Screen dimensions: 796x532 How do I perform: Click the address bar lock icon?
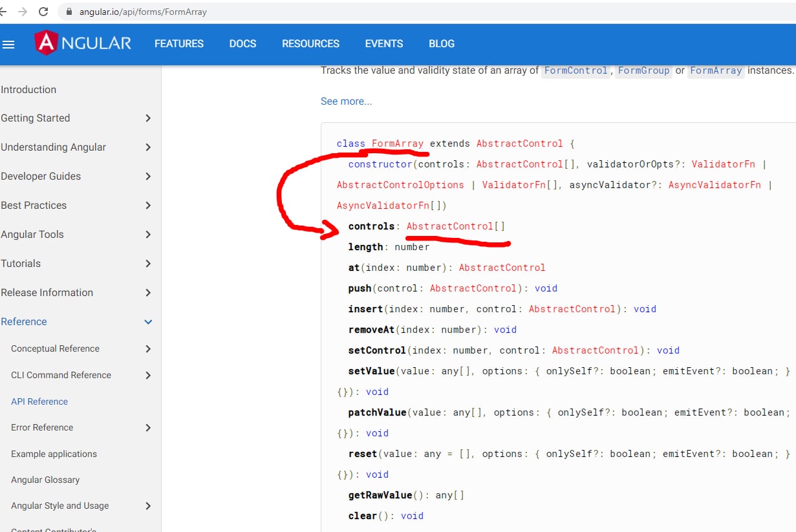pyautogui.click(x=69, y=12)
